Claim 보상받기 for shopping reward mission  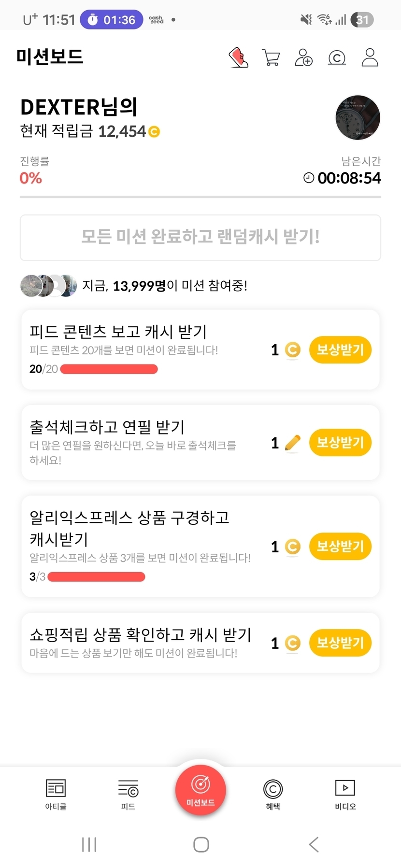click(x=340, y=643)
